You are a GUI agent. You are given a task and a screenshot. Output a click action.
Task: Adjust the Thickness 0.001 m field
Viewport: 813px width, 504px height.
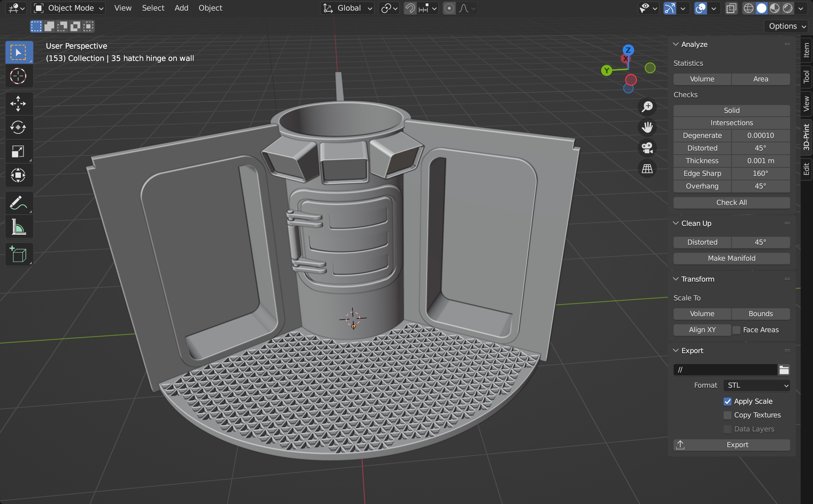pos(761,161)
